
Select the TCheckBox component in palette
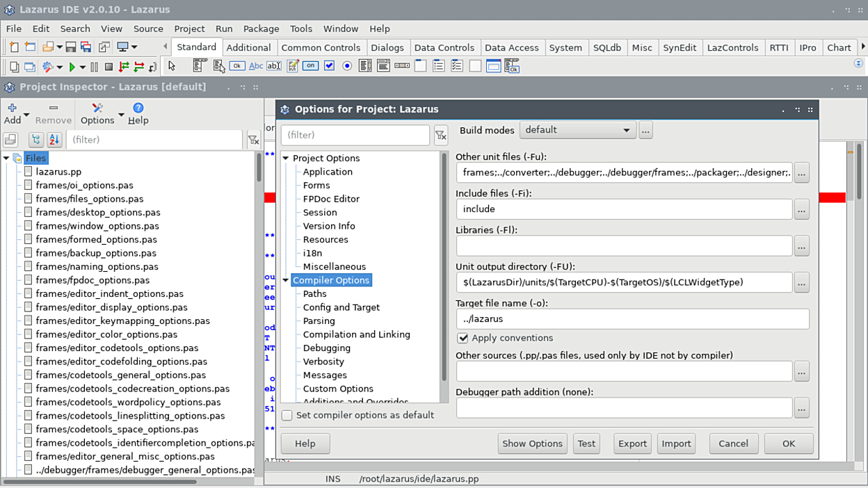[x=329, y=66]
